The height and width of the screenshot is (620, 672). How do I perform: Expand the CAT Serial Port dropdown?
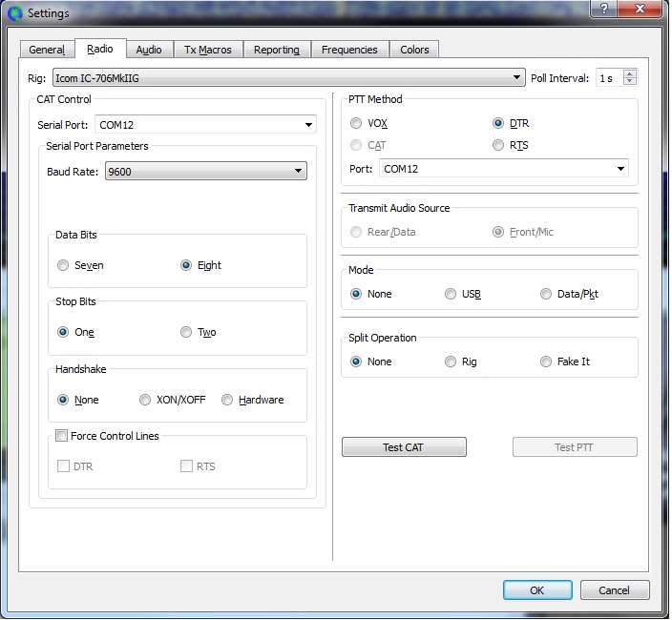coord(309,125)
